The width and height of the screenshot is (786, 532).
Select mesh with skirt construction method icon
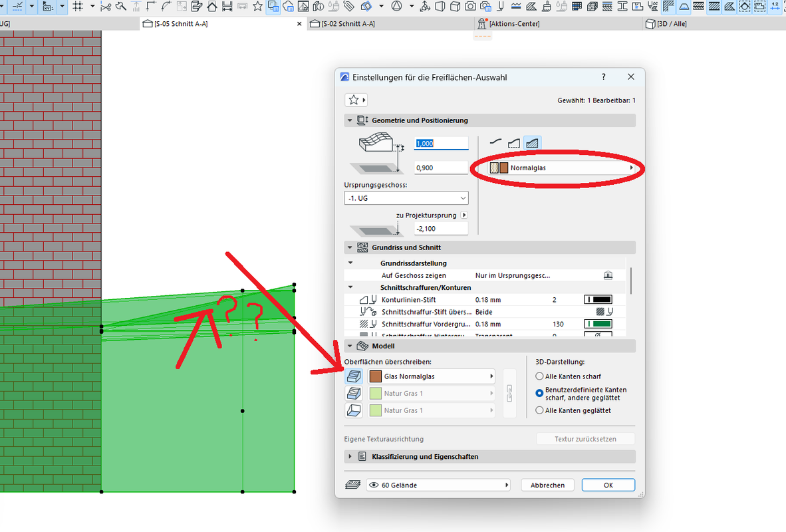514,143
